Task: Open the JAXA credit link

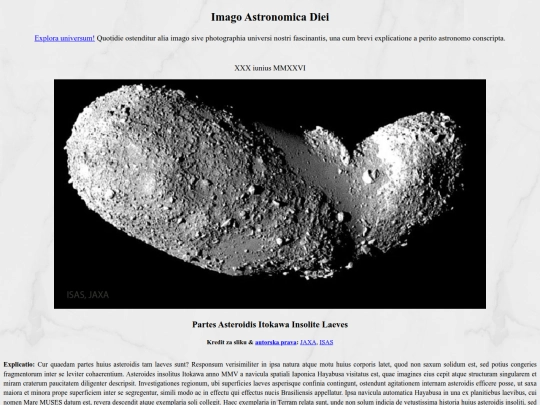Action: [x=308, y=342]
